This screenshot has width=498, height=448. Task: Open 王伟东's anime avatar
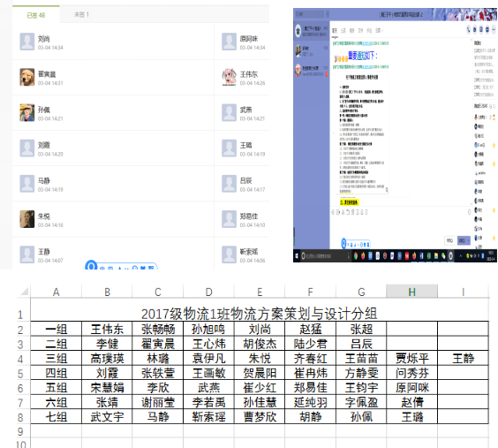coord(229,77)
